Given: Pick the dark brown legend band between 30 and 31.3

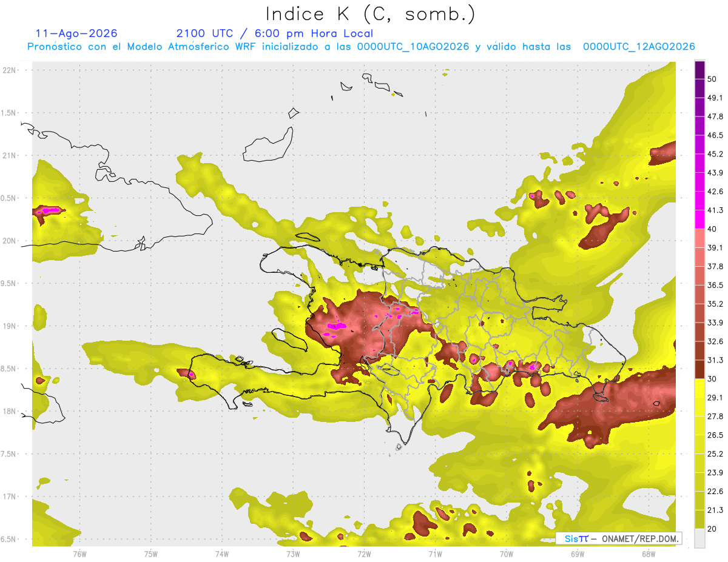Looking at the screenshot, I should [x=699, y=370].
